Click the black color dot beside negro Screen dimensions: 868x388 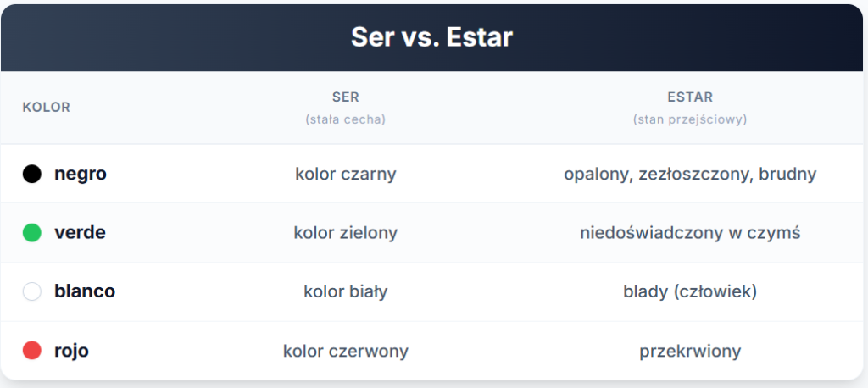pos(32,174)
